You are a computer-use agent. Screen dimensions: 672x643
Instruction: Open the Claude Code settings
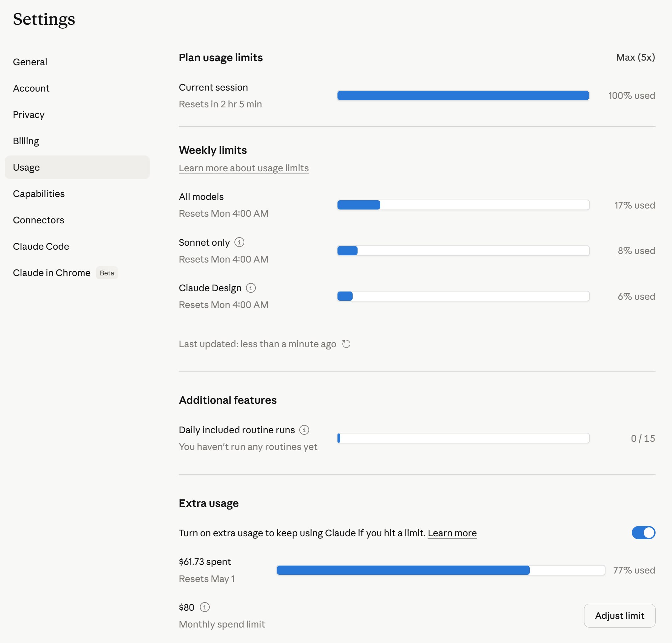click(41, 247)
